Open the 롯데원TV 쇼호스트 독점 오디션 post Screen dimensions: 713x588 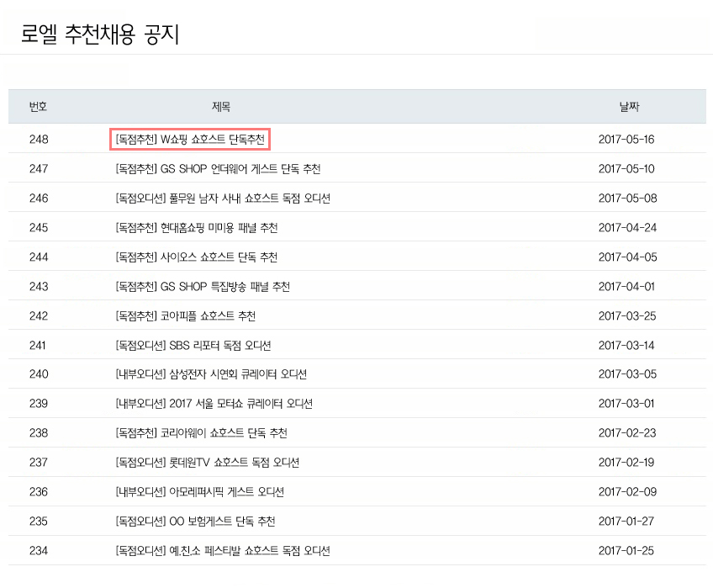(x=208, y=463)
